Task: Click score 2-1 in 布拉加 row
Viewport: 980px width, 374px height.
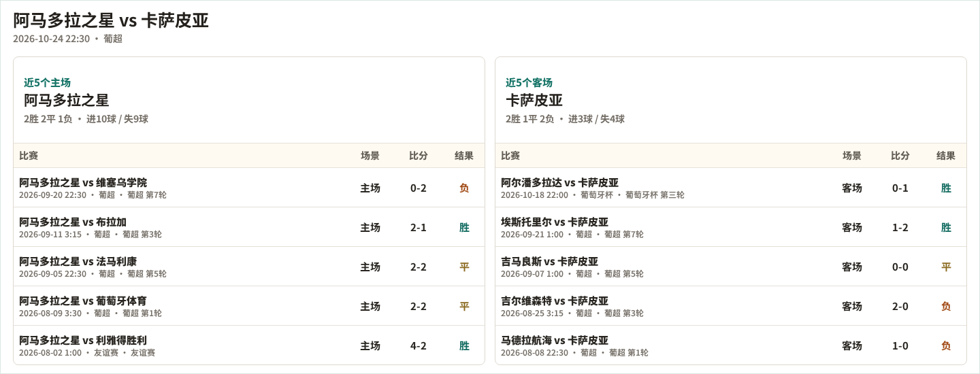Action: (x=419, y=227)
